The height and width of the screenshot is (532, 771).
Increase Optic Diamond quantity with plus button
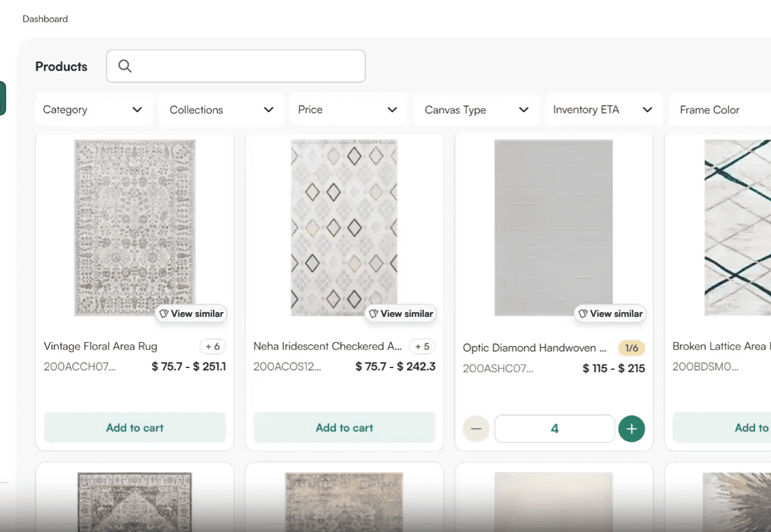[631, 429]
